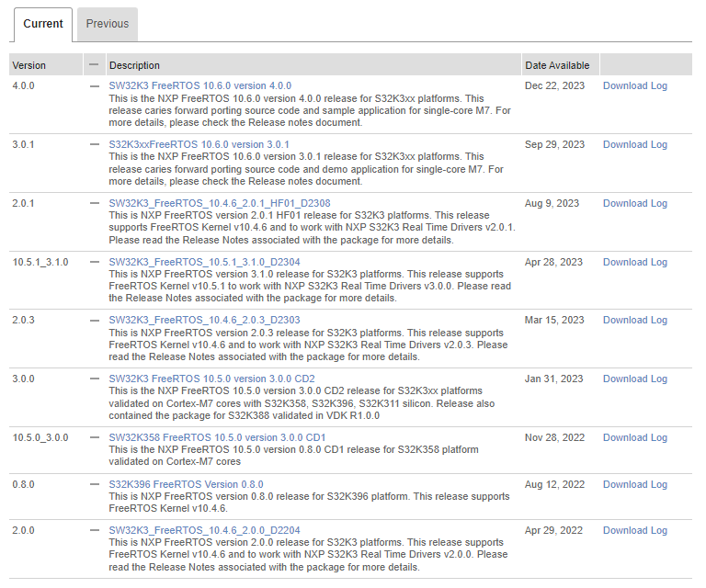706x588 pixels.
Task: Download the Apr 29, 2022 release
Action: [x=624, y=530]
